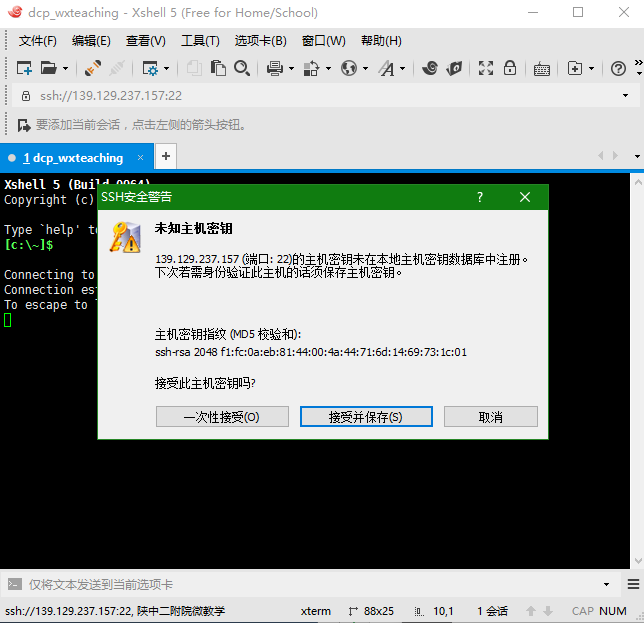Click the New session toolbar icon

click(x=24, y=68)
